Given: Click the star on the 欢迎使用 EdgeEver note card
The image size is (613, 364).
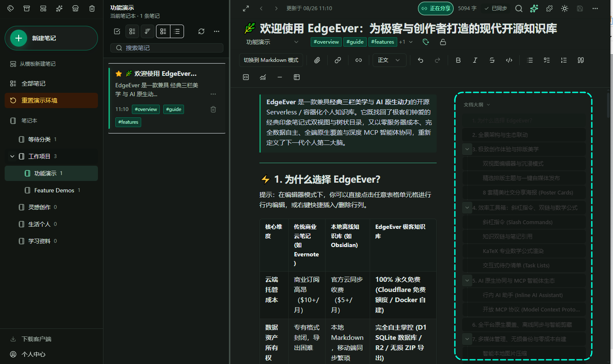Looking at the screenshot, I should pyautogui.click(x=119, y=74).
